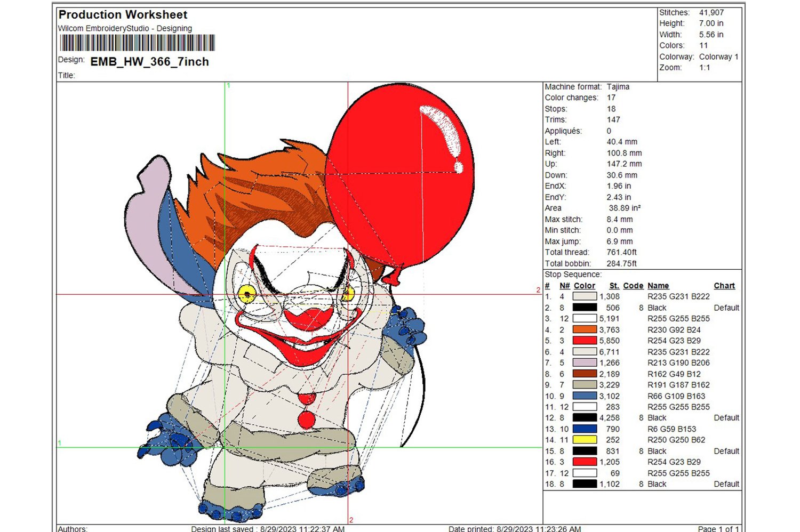Click the 'Page 1 of 1' footer text
Viewport: 800px width, 532px height.
(x=718, y=529)
